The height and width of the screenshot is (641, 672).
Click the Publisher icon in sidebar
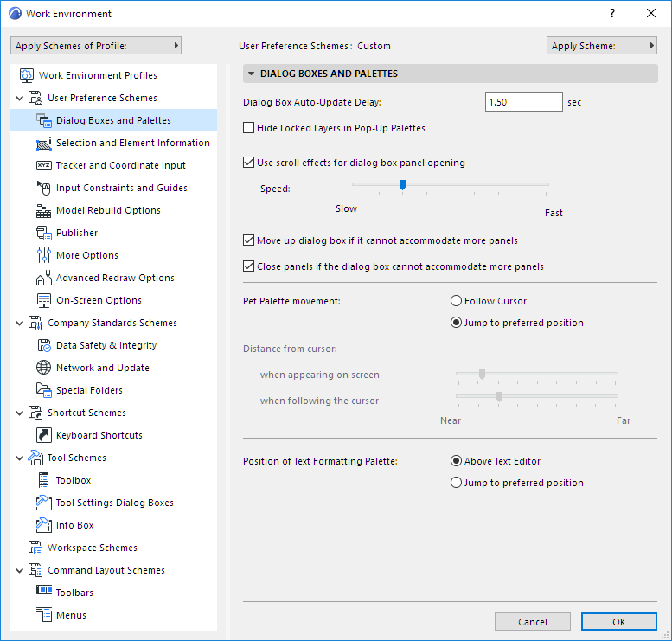point(43,233)
